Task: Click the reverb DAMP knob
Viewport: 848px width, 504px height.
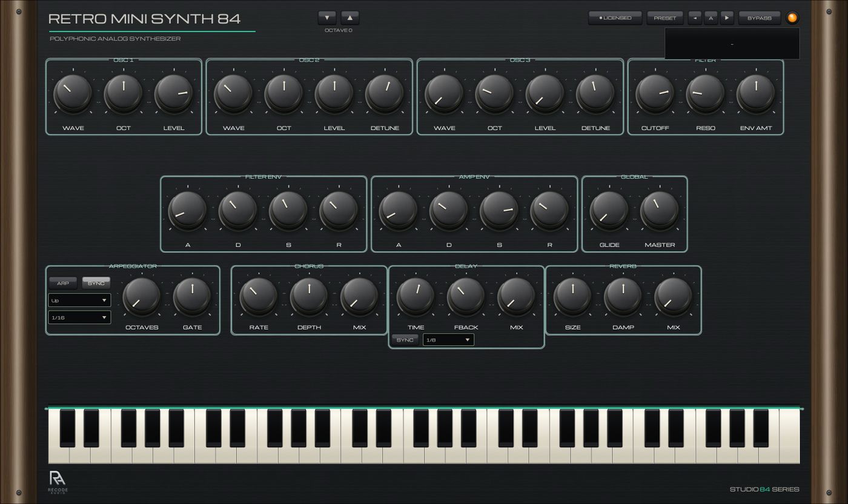Action: [623, 296]
